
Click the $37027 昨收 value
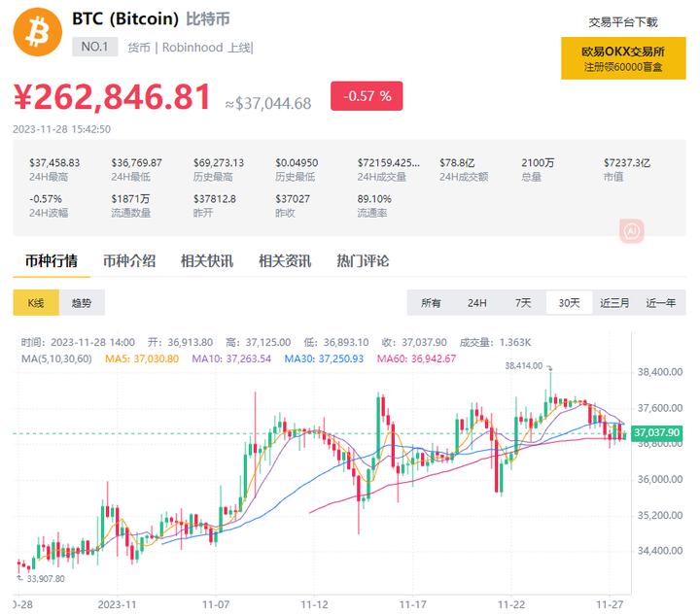point(293,199)
